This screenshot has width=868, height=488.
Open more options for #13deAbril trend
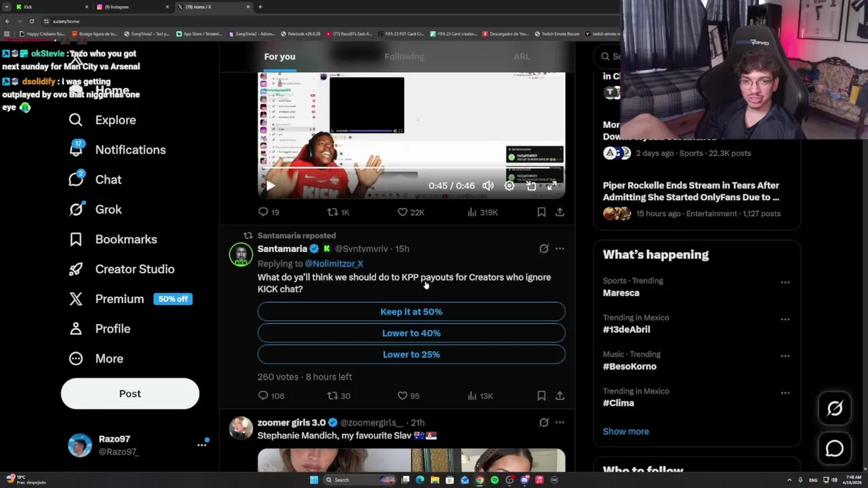pyautogui.click(x=785, y=319)
